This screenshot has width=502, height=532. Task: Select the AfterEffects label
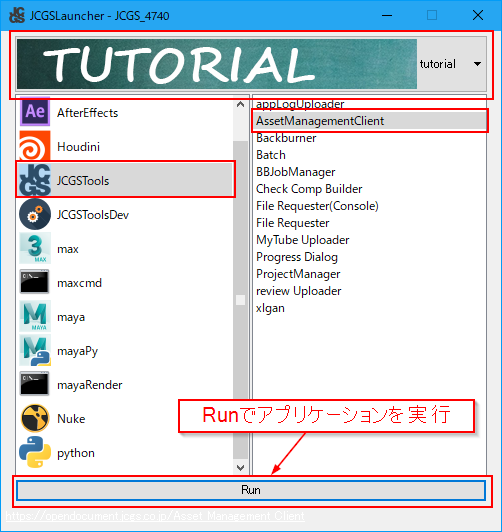point(88,113)
